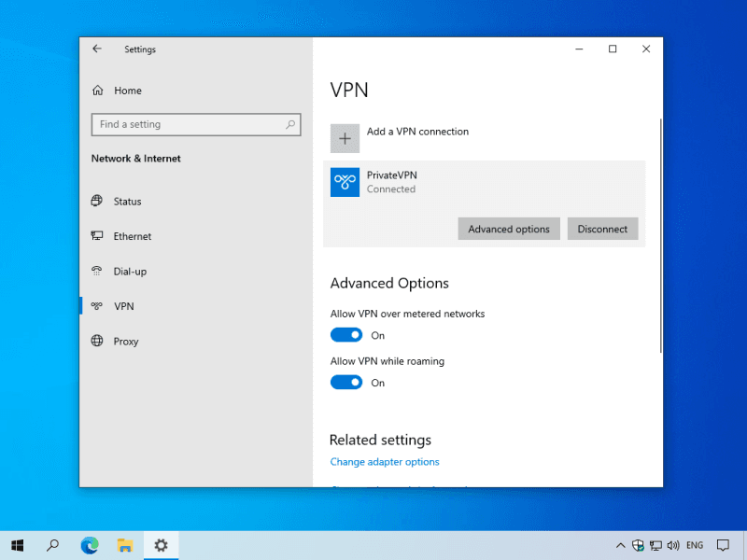Select the Ethernet menu item
This screenshot has height=560, width=747.
(132, 236)
